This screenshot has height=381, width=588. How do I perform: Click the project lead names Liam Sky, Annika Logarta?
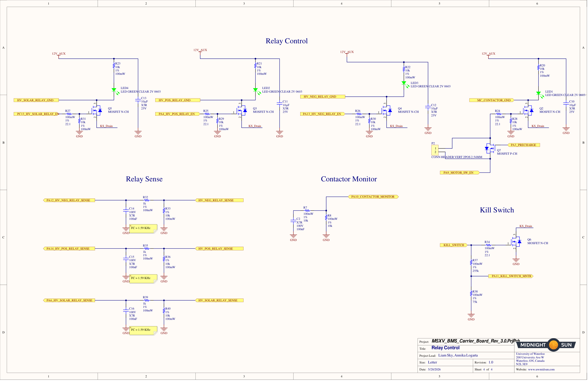[x=458, y=355]
